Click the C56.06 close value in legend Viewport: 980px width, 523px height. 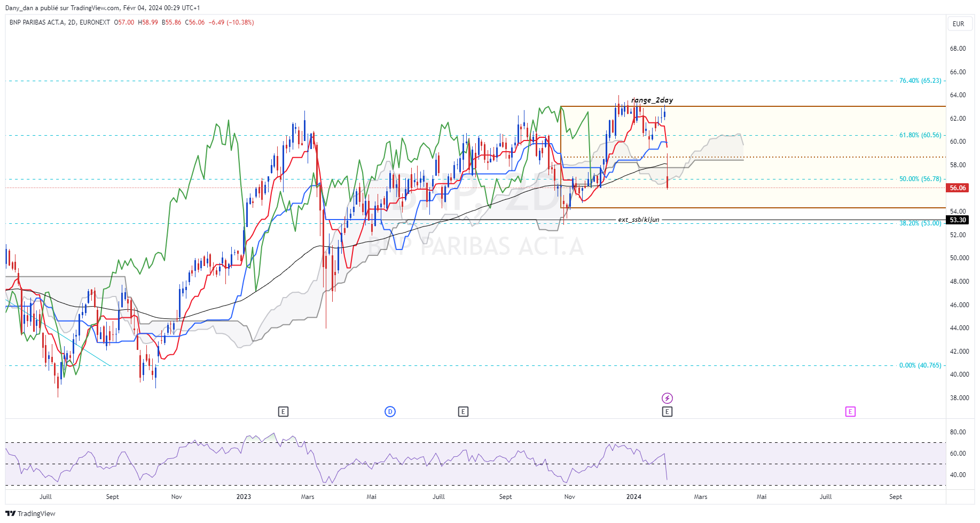pyautogui.click(x=195, y=22)
